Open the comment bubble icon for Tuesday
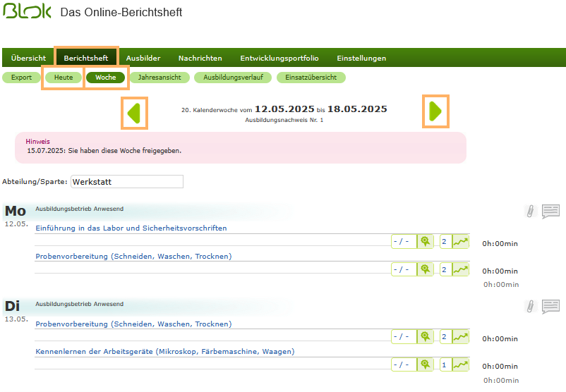 (550, 306)
